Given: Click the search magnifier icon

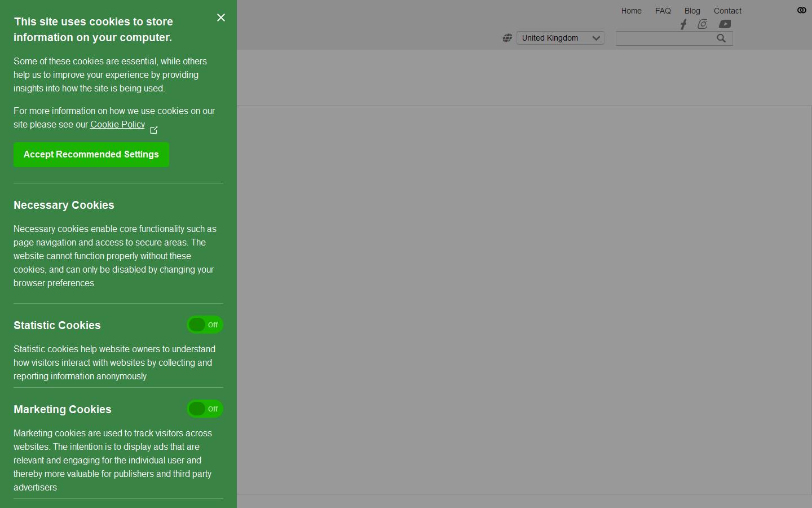Looking at the screenshot, I should [721, 38].
